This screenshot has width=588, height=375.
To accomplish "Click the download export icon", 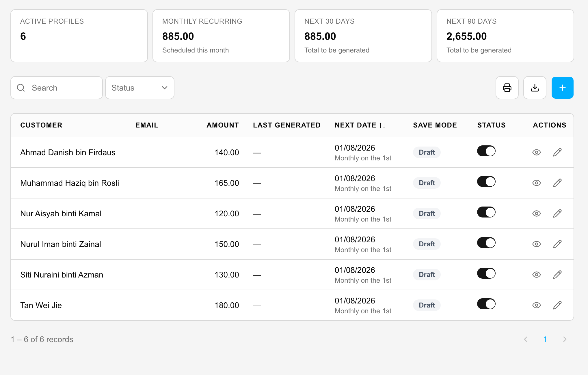I will [535, 88].
